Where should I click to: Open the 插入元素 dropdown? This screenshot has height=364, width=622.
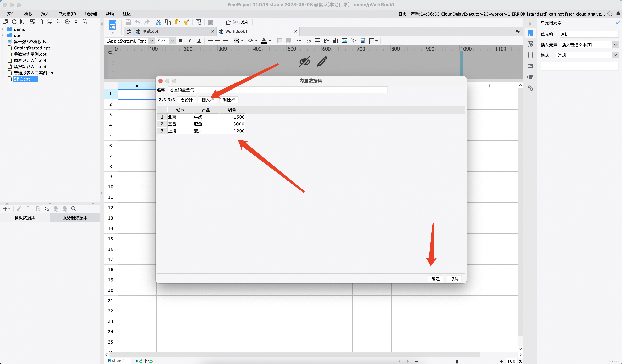pyautogui.click(x=615, y=45)
